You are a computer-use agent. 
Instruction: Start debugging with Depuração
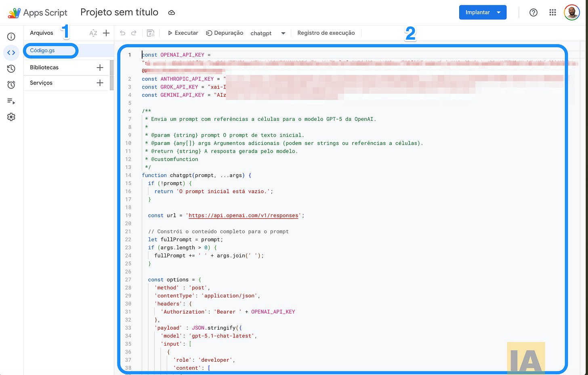tap(225, 33)
